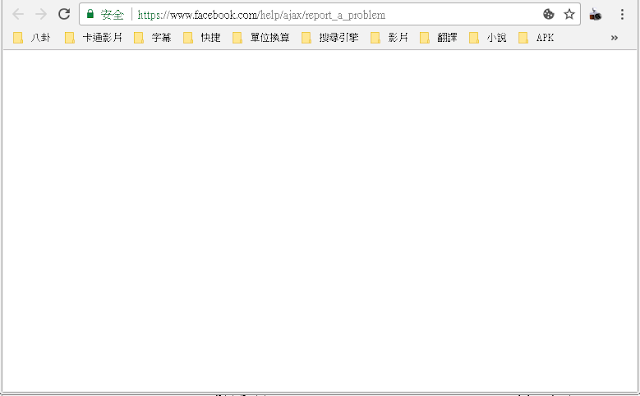
Task: Open the 快捷 bookmark folder
Action: tap(202, 38)
